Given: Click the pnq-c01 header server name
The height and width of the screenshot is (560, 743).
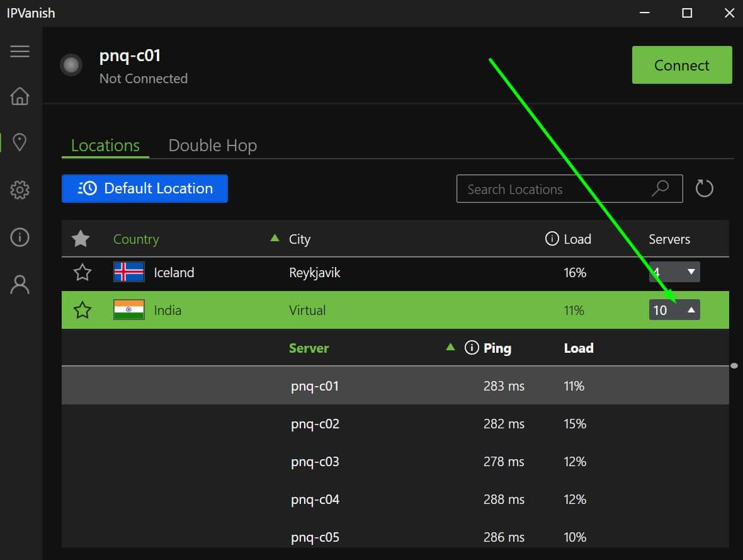Looking at the screenshot, I should [130, 56].
